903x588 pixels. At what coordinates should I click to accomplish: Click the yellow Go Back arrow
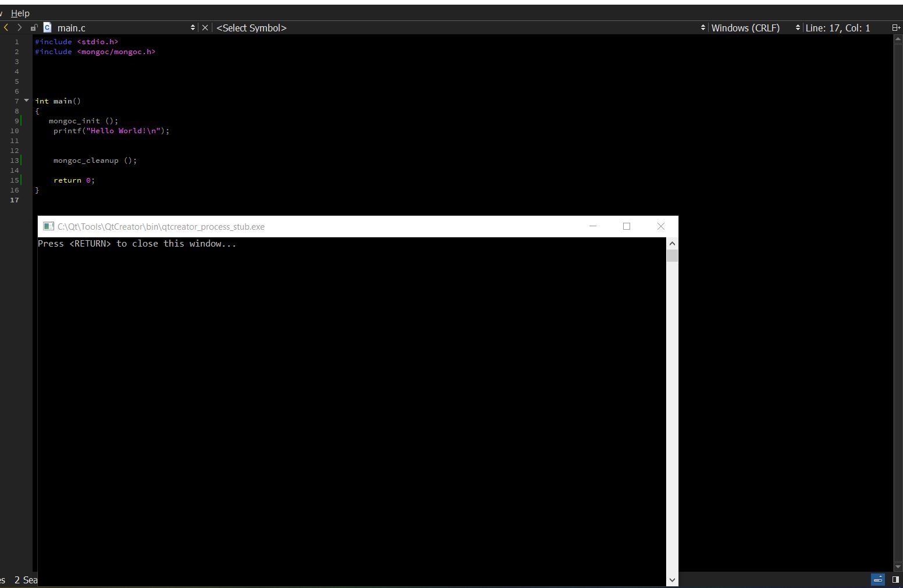click(x=6, y=27)
